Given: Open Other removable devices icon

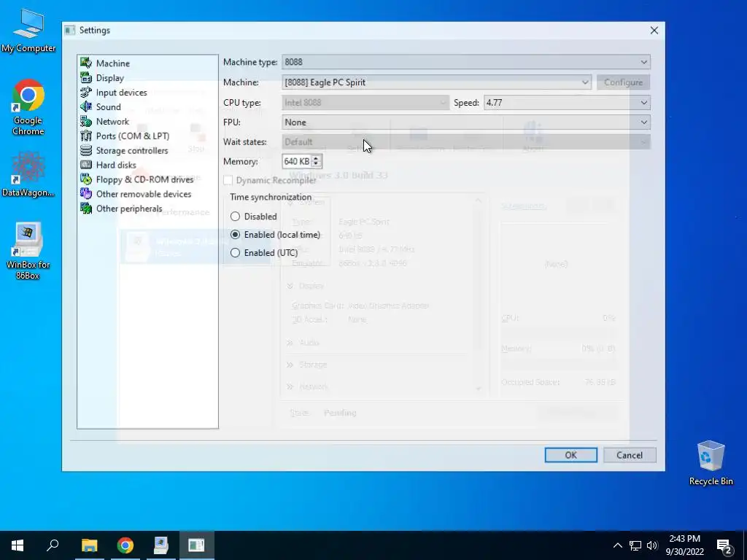Looking at the screenshot, I should point(86,194).
